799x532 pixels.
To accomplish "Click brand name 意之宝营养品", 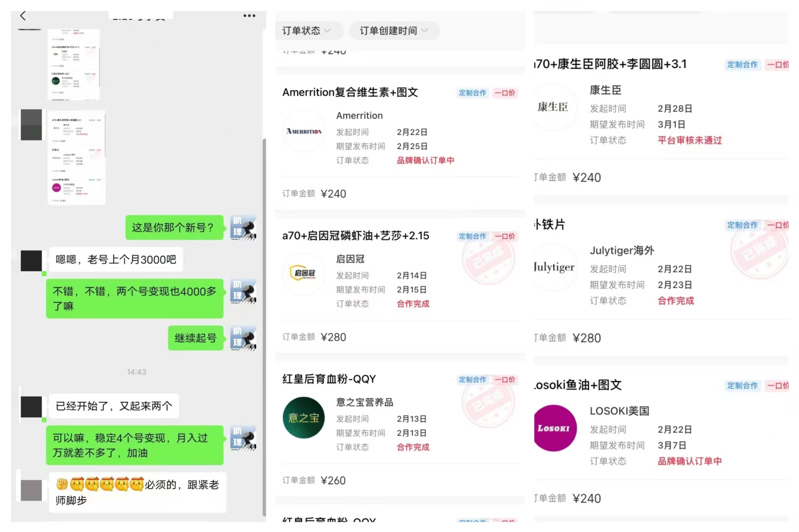I will pyautogui.click(x=365, y=402).
